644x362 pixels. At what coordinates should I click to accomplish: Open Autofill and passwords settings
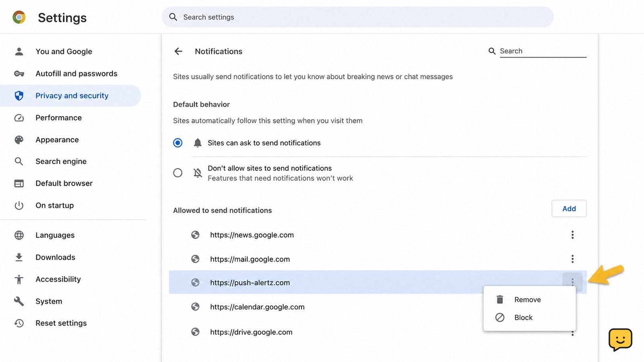click(70, 74)
